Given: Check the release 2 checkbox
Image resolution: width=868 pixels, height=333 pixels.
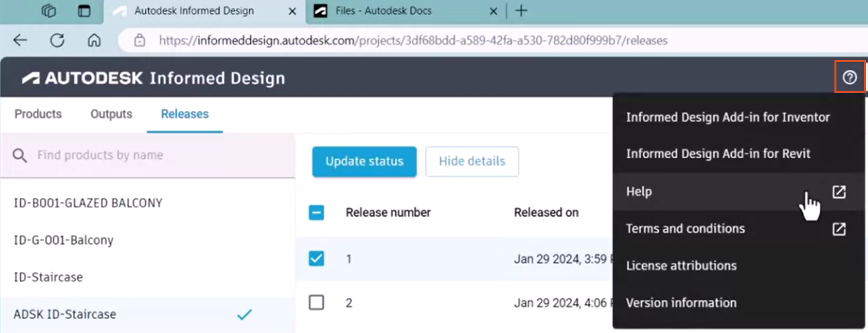Looking at the screenshot, I should (x=316, y=303).
